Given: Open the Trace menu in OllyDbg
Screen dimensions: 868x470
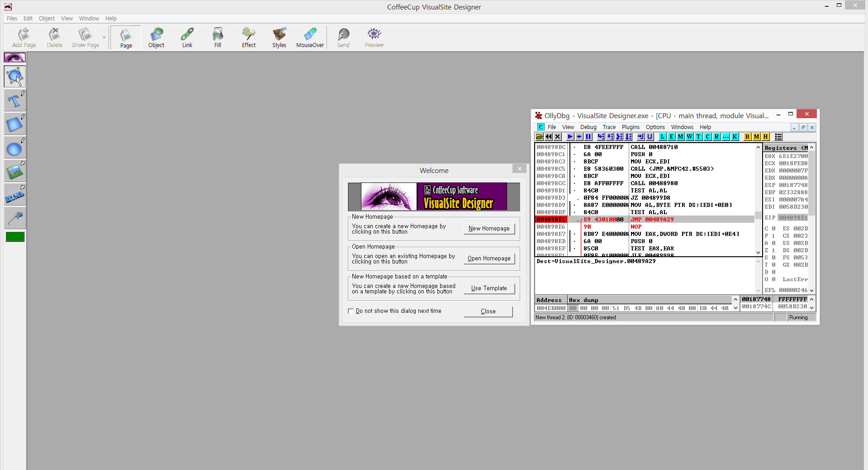Looking at the screenshot, I should (609, 127).
